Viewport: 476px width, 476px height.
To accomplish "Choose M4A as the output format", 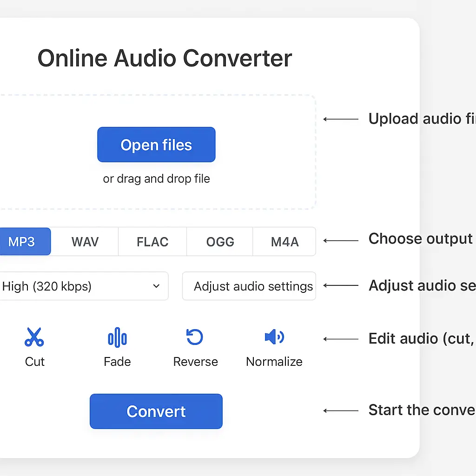I will pyautogui.click(x=284, y=242).
